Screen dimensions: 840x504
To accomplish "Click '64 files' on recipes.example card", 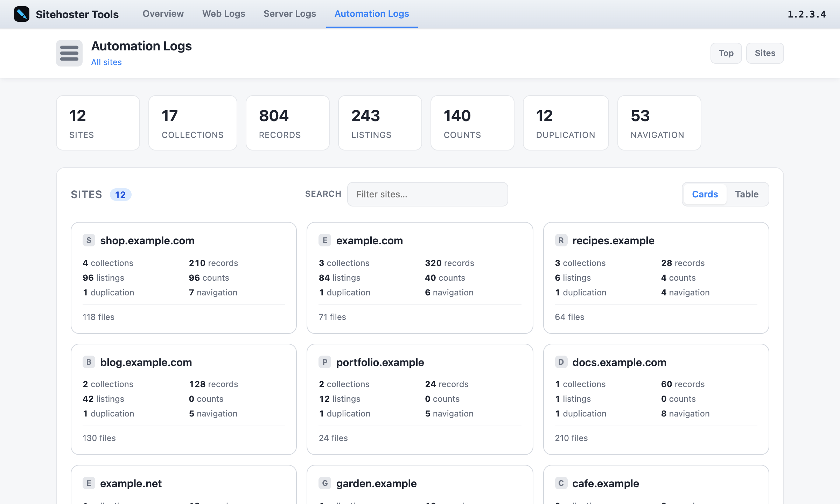I will pos(569,317).
